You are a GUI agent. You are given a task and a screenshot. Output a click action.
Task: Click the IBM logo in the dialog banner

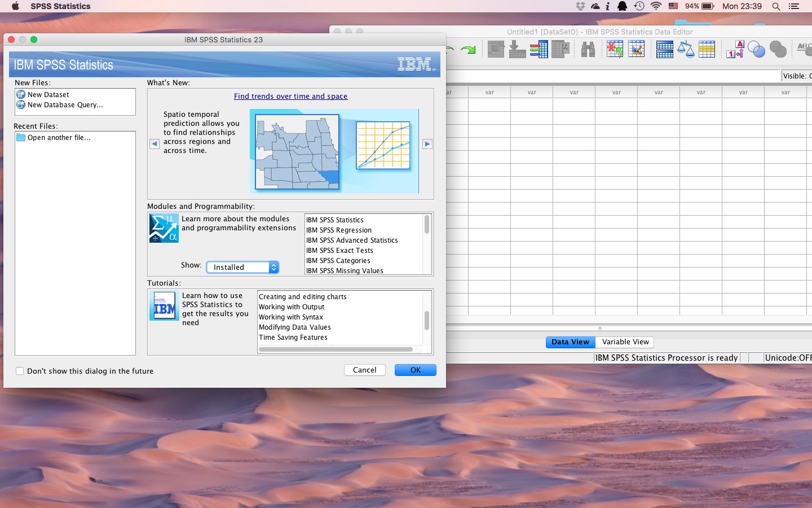pos(416,64)
